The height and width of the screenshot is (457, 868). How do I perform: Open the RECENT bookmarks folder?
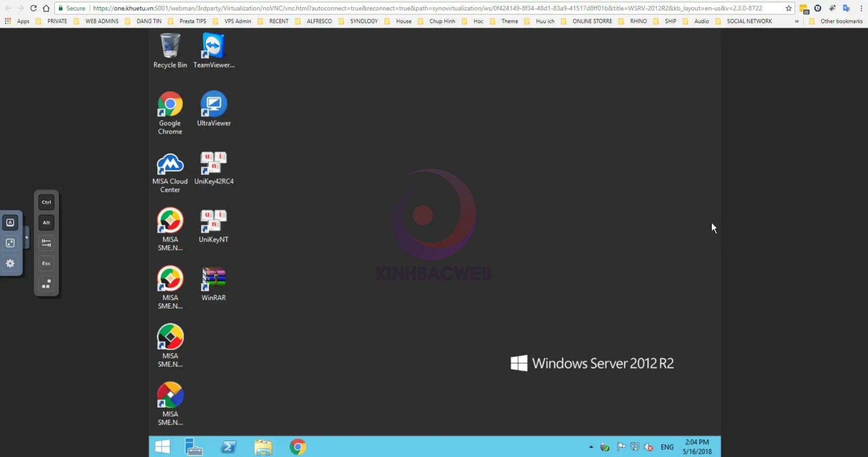273,21
